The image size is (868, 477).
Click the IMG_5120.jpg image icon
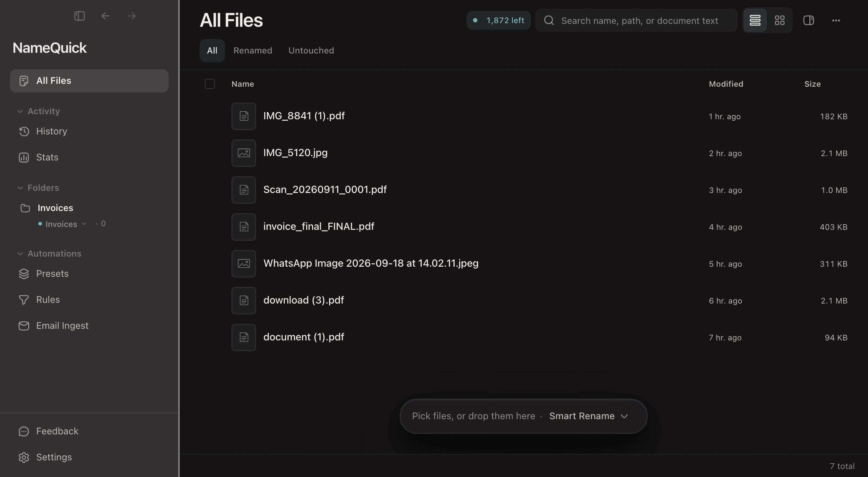point(244,153)
